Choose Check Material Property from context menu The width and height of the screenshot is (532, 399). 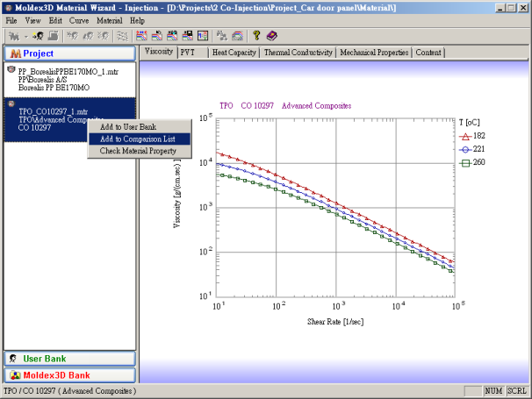(x=140, y=151)
